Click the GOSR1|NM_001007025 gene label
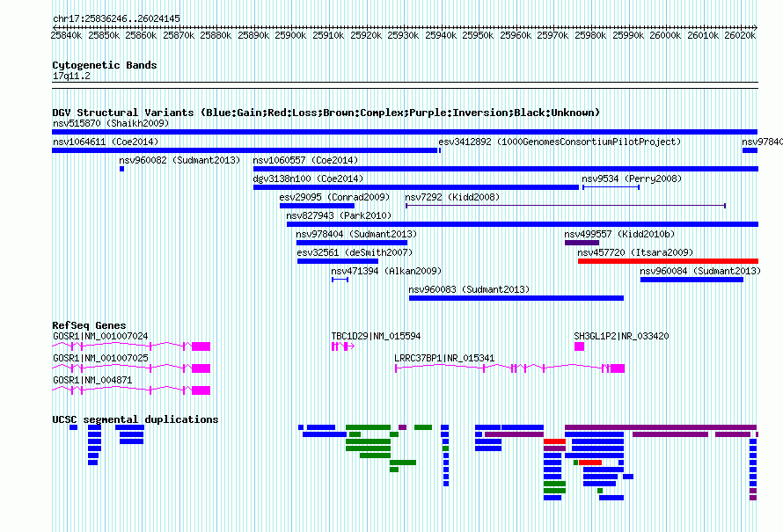 coord(100,358)
